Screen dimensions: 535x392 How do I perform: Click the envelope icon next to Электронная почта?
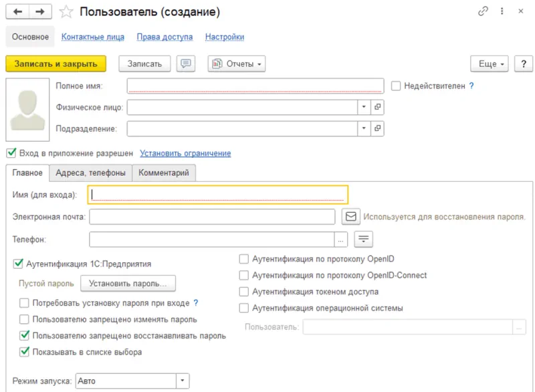pyautogui.click(x=350, y=215)
